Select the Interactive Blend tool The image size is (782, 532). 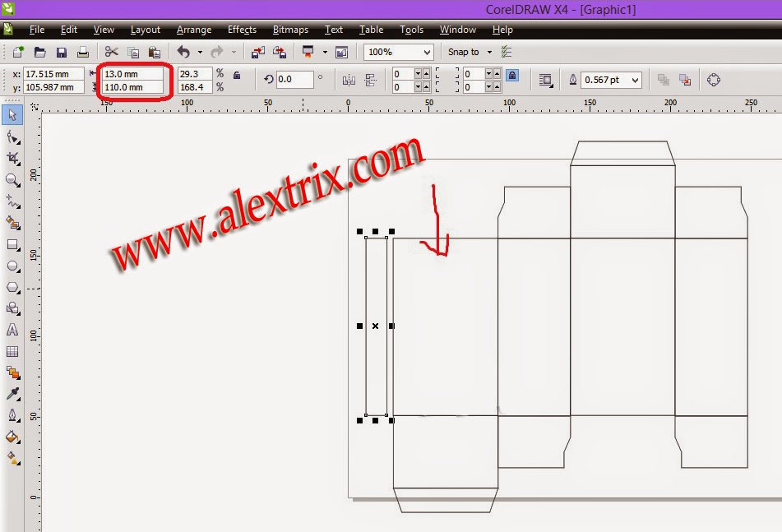coord(13,372)
